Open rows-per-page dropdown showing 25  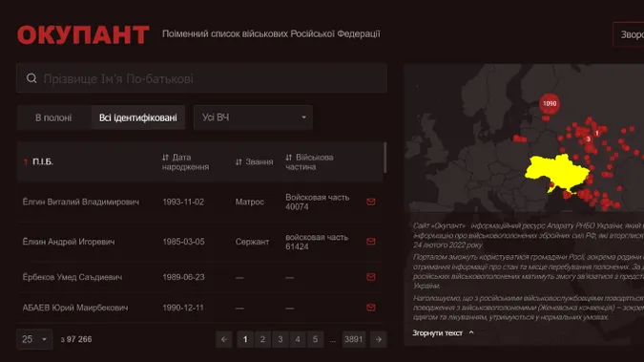click(x=34, y=339)
